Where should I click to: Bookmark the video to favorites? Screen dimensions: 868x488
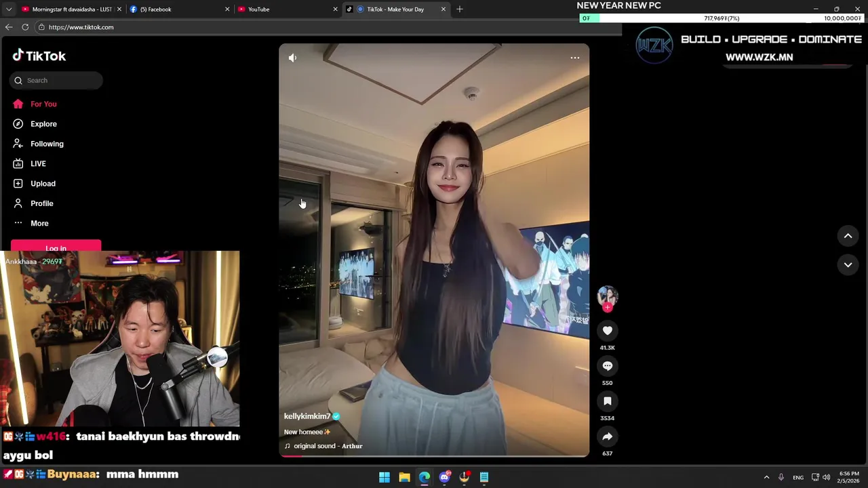click(608, 401)
